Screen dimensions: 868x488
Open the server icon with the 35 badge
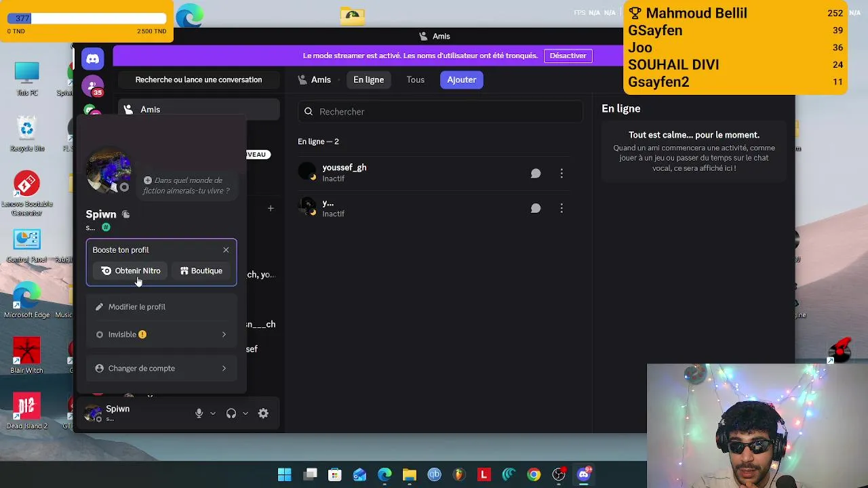pyautogui.click(x=93, y=85)
